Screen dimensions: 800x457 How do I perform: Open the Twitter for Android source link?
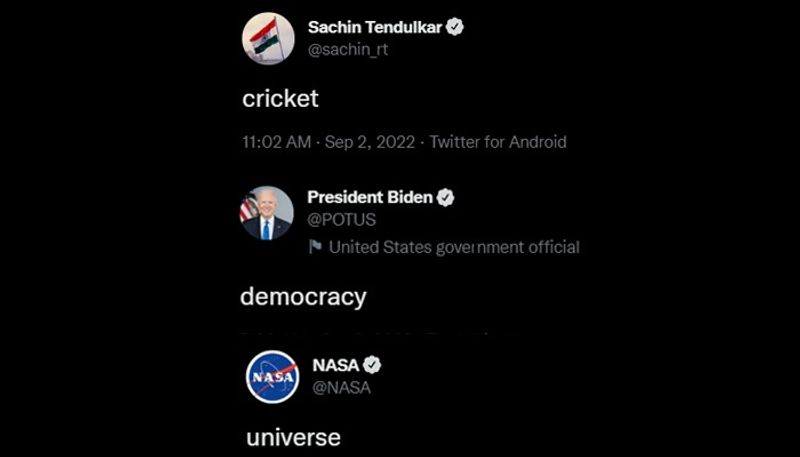tap(498, 142)
